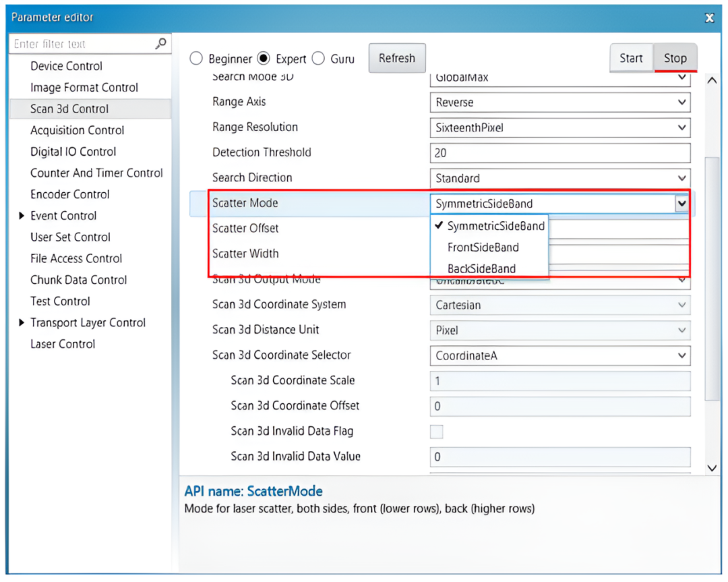Expand the Event Control tree node
This screenshot has height=582, width=728.
22,216
